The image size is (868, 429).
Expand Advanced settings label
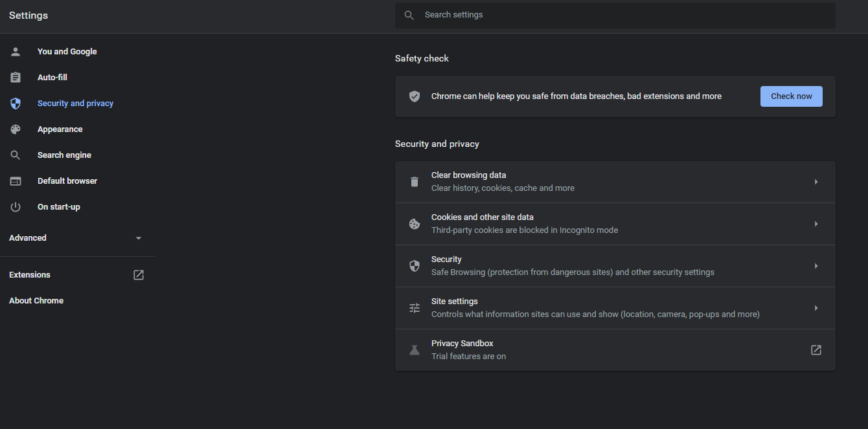[x=28, y=238]
